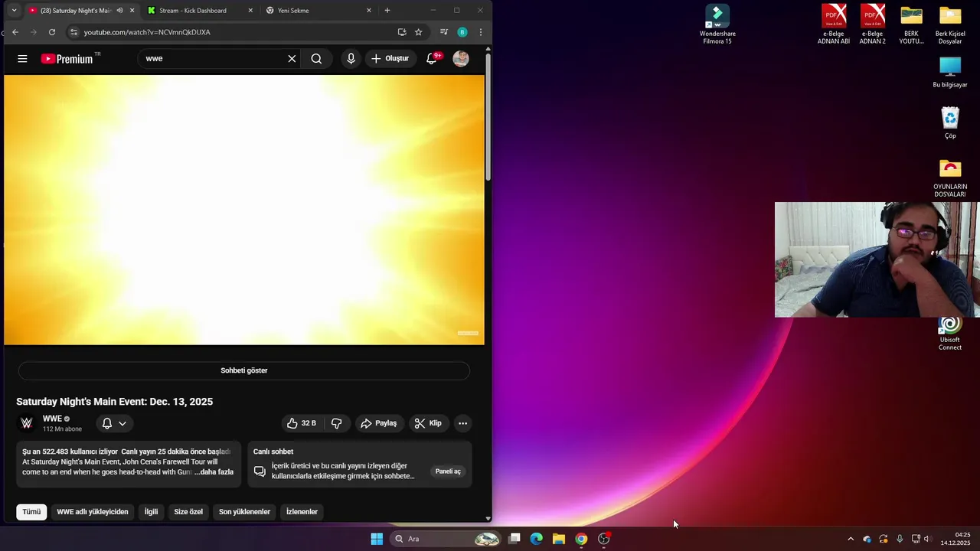Open Wondershare Filmora 15 desktop shortcut
The image size is (980, 551).
coord(717,24)
